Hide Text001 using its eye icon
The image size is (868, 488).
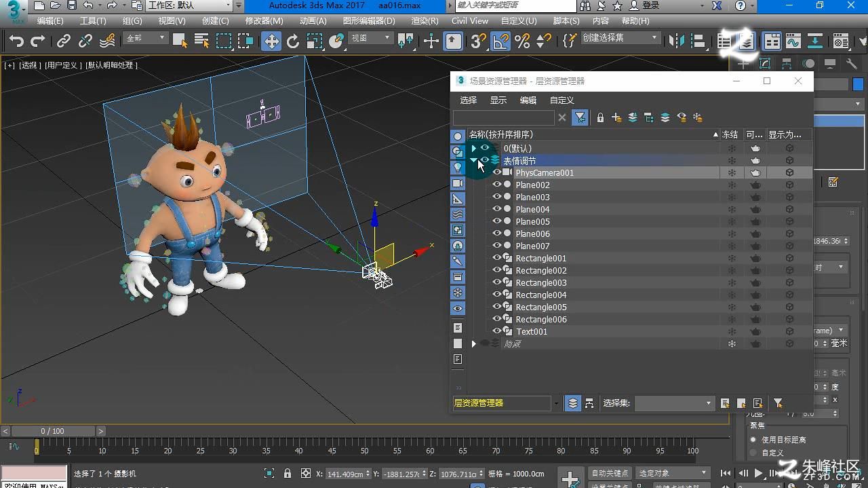497,331
